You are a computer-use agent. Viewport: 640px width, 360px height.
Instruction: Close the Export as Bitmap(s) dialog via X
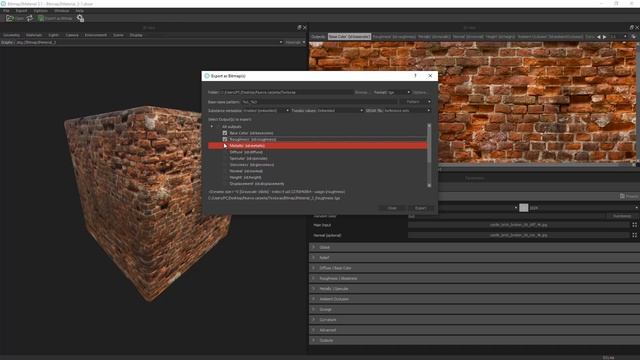430,76
